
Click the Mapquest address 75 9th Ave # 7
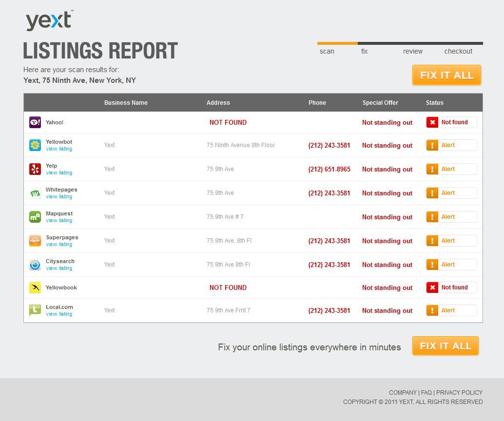[225, 217]
